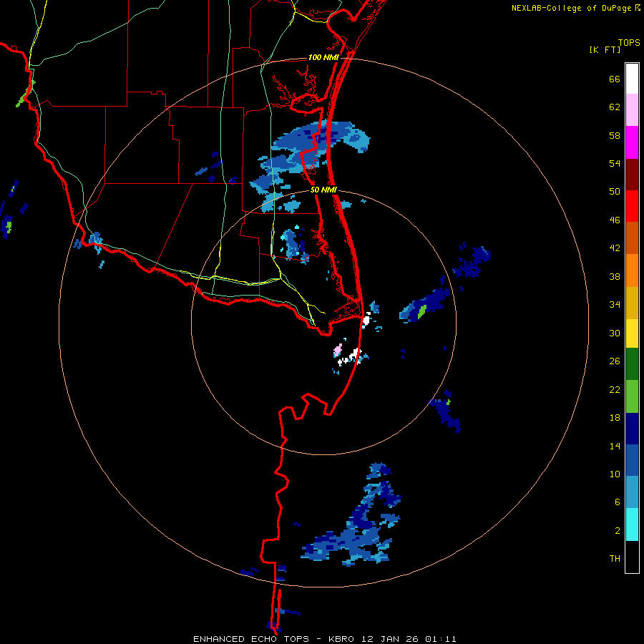This screenshot has width=644, height=644.
Task: Click the TOPS legend title
Action: 629,42
